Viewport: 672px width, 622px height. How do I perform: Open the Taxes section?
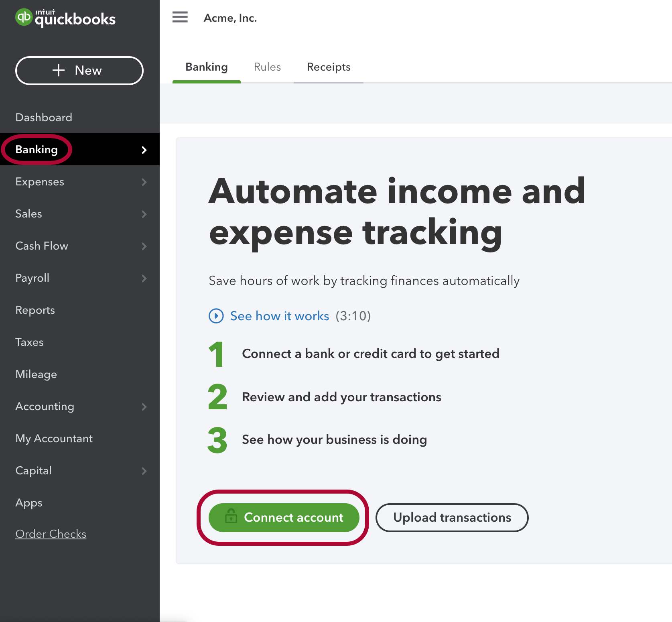[x=29, y=342]
